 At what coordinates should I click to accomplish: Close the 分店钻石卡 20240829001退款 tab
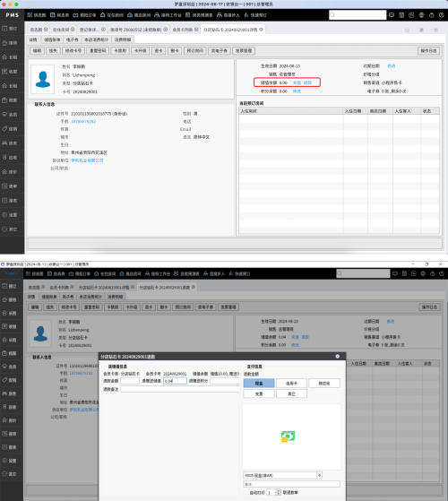pos(194,287)
